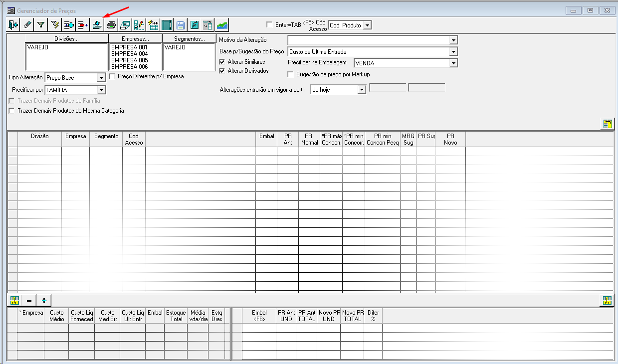Open Precificar por FAMÍLIA dropdown
This screenshot has width=618, height=364.
pyautogui.click(x=101, y=90)
